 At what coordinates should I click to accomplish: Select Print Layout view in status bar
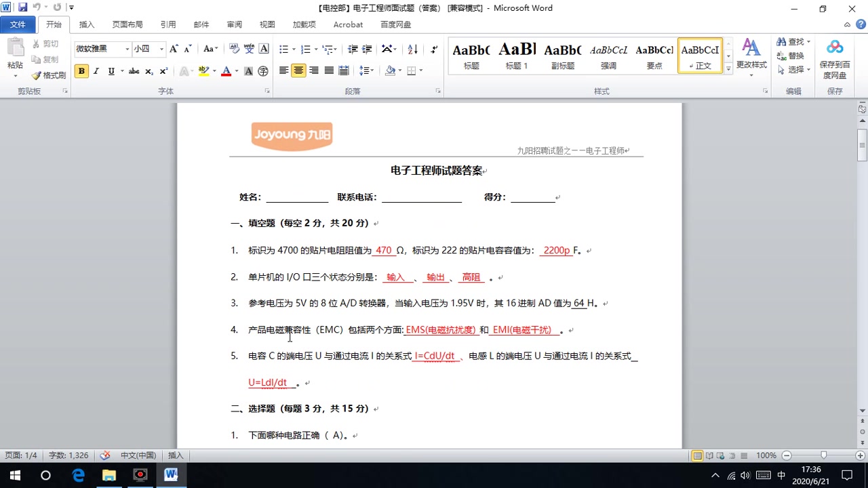point(697,455)
